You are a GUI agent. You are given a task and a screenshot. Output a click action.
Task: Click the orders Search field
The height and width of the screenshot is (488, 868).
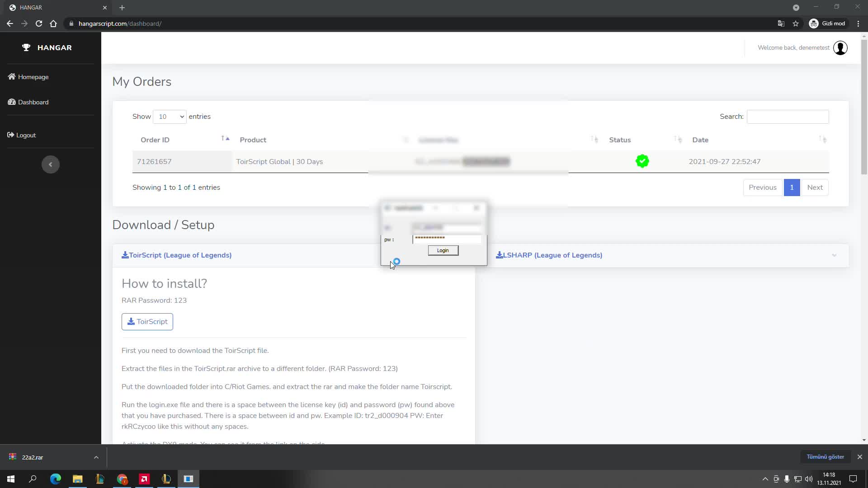click(x=788, y=117)
